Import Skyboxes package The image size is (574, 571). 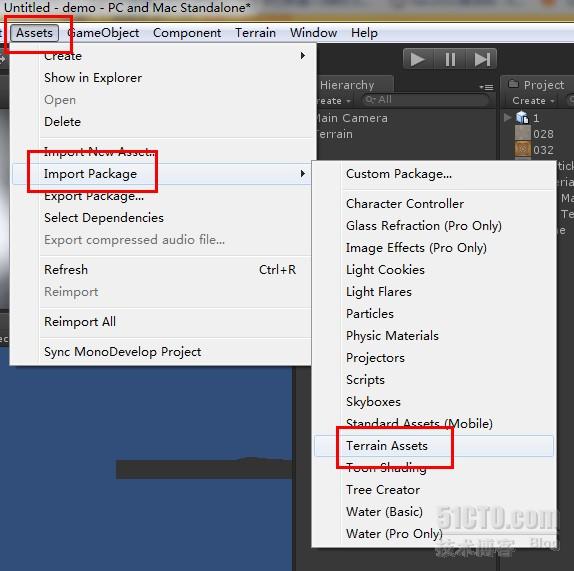point(434,402)
